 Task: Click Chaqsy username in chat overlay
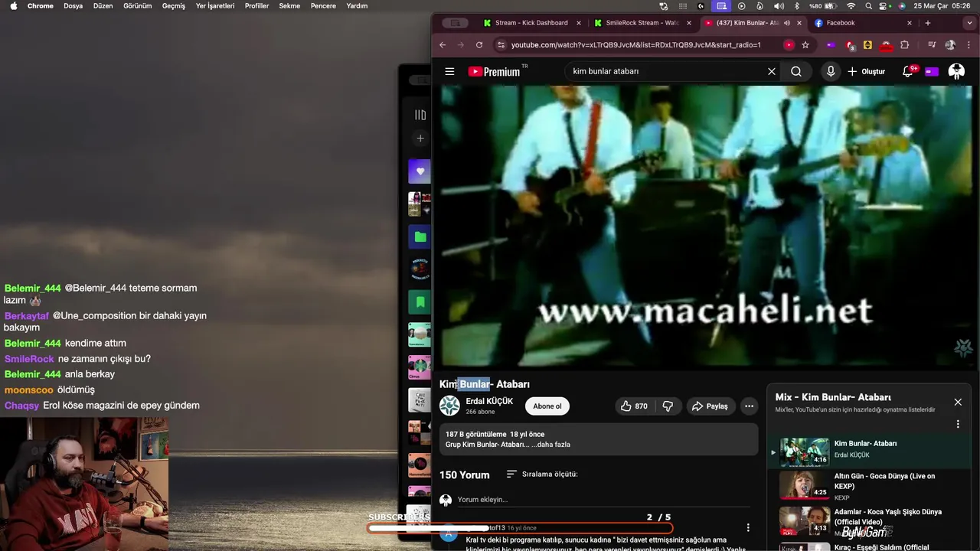pyautogui.click(x=21, y=406)
